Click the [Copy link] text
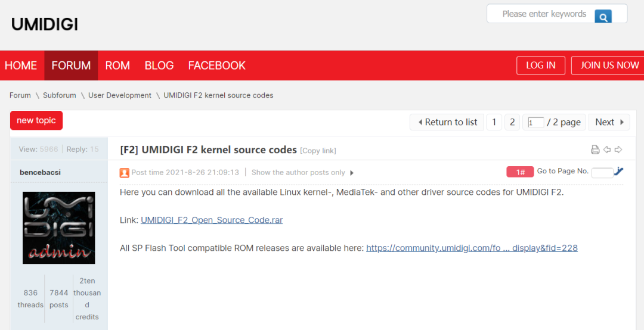644x330 pixels. coord(318,151)
